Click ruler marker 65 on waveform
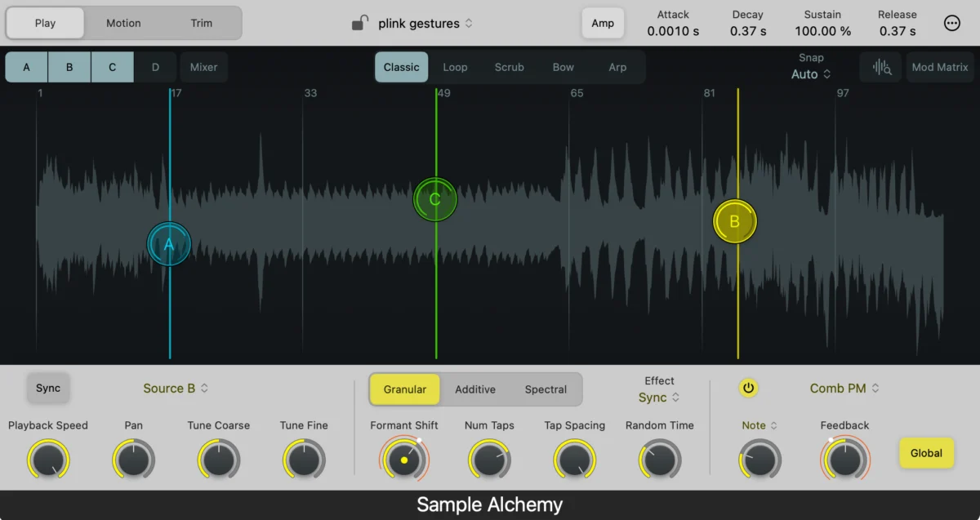980x520 pixels. 577,93
